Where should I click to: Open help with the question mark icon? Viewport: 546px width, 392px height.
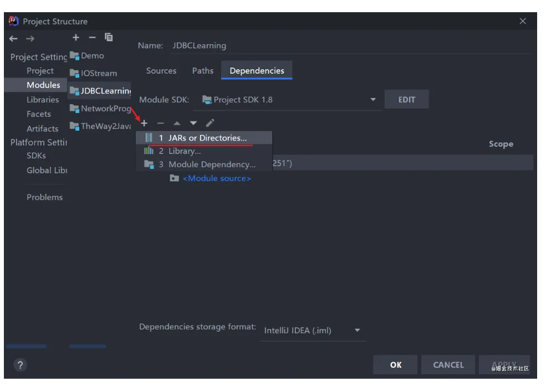pyautogui.click(x=20, y=365)
